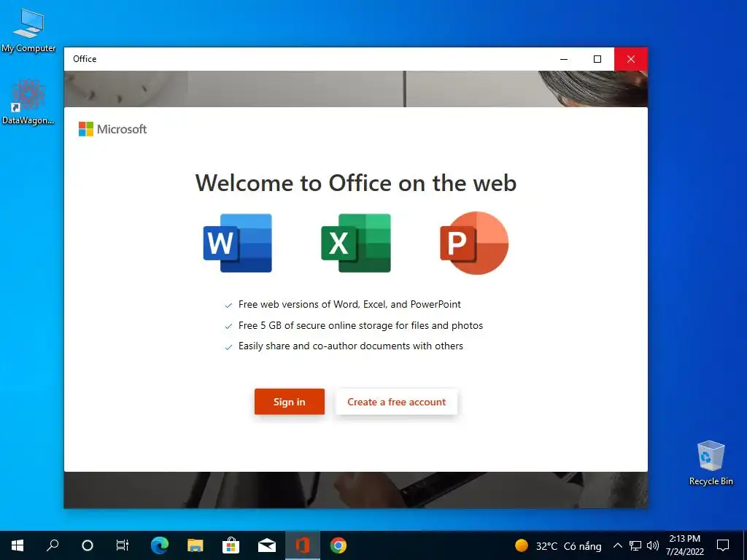Screen dimensions: 747x560
Task: Click 'Free 5 GB of secure online storage' line
Action: click(360, 325)
